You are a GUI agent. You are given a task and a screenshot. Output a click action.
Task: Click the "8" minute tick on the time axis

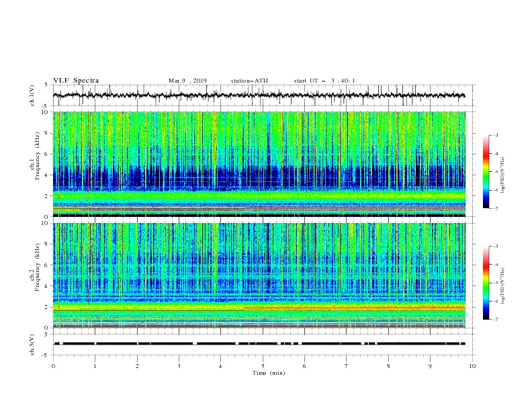388,366
